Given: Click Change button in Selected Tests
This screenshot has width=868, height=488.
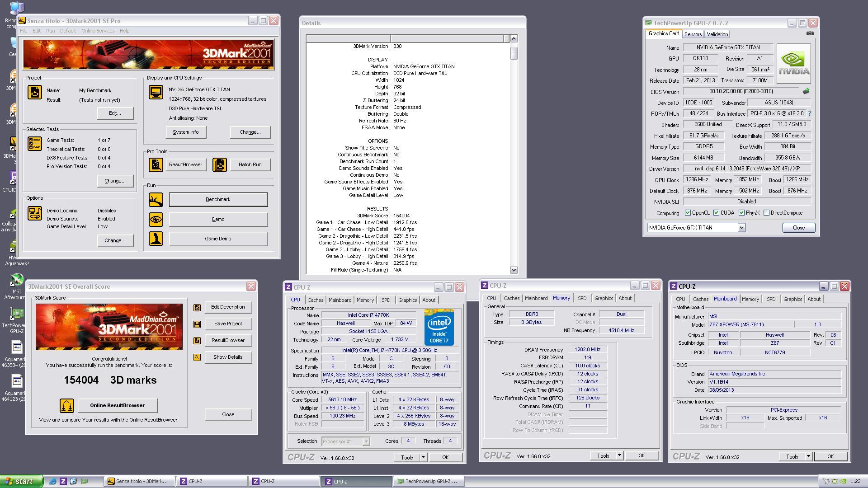Looking at the screenshot, I should pyautogui.click(x=115, y=181).
